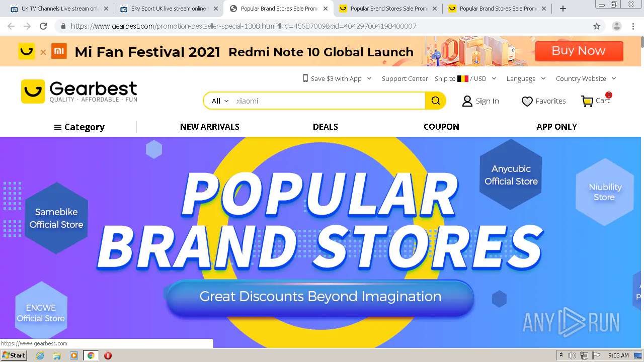Click the site padlock icon
This screenshot has width=644, height=362.
coord(63,26)
